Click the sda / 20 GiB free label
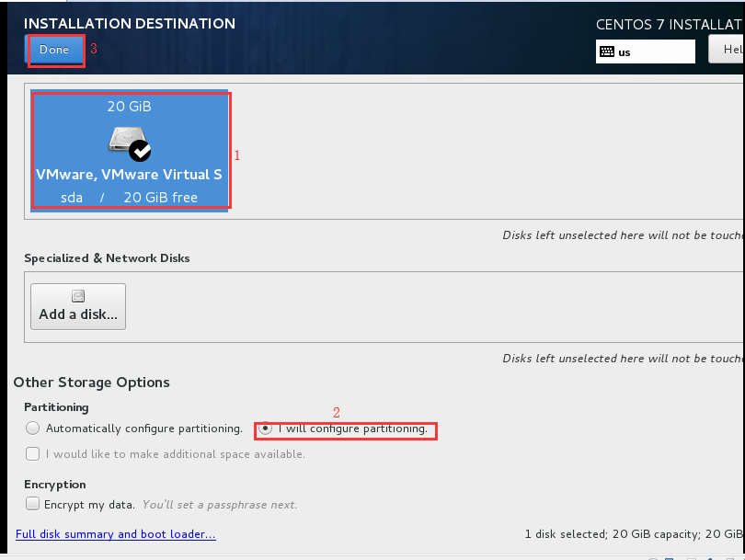The height and width of the screenshot is (560, 745). click(x=130, y=197)
